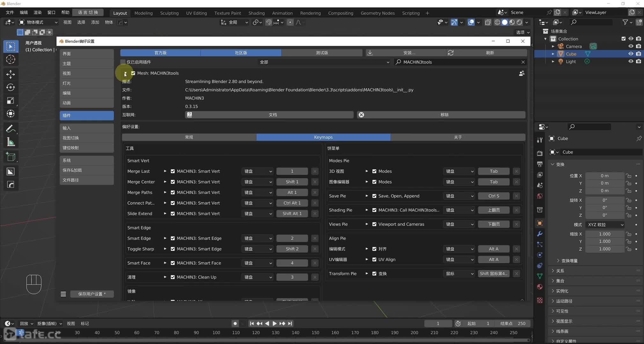Expand the Visibility panel in properties
Screen dimensions: 644x344
[562, 311]
